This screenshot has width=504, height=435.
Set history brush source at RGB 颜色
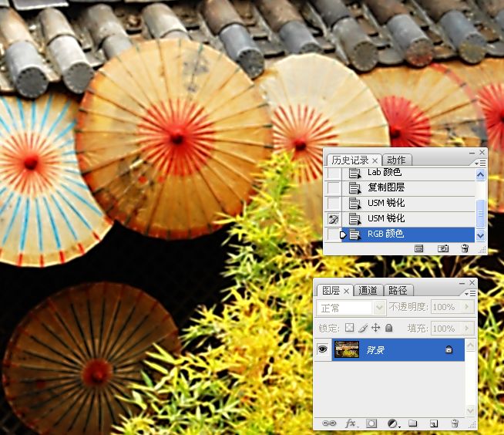click(x=334, y=234)
